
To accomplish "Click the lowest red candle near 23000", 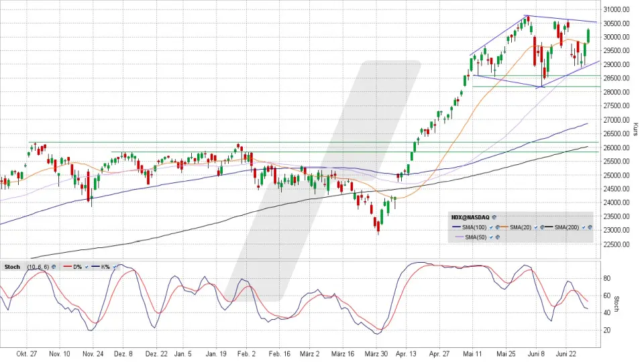I will coord(378,227).
